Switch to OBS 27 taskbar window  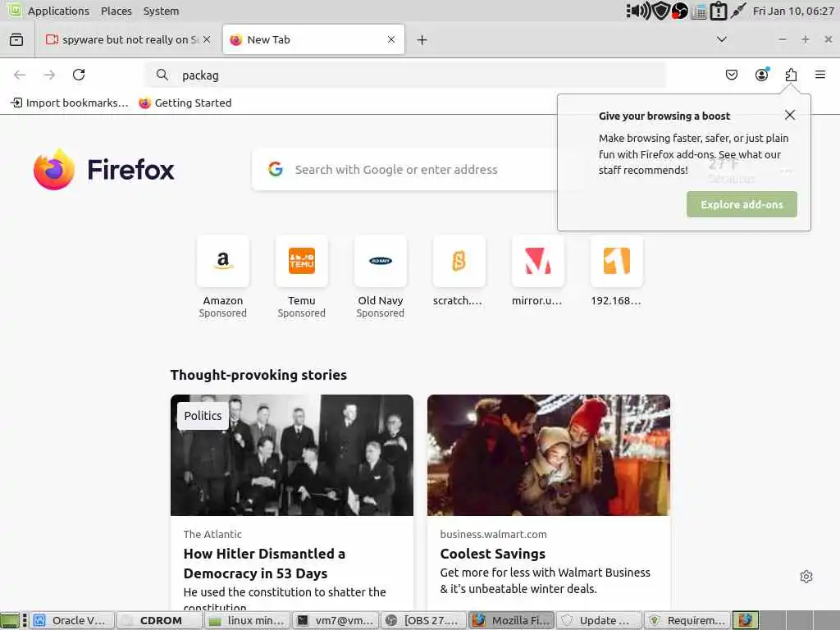422,620
